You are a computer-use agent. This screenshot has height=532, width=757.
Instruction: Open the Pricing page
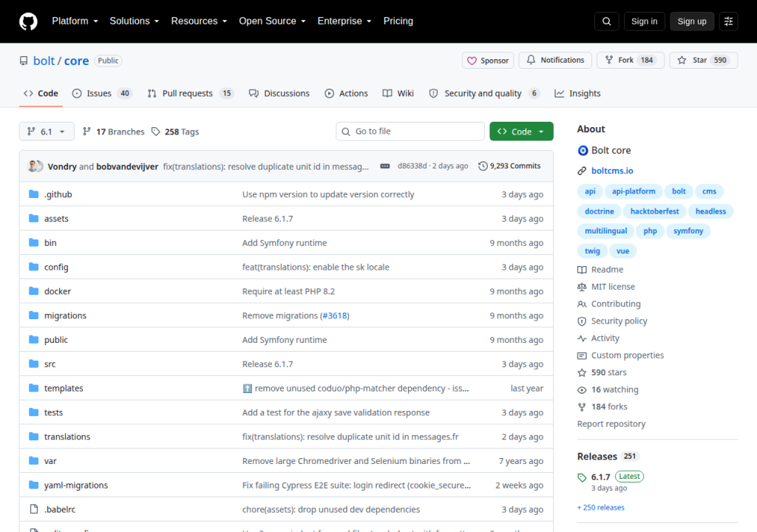point(398,21)
